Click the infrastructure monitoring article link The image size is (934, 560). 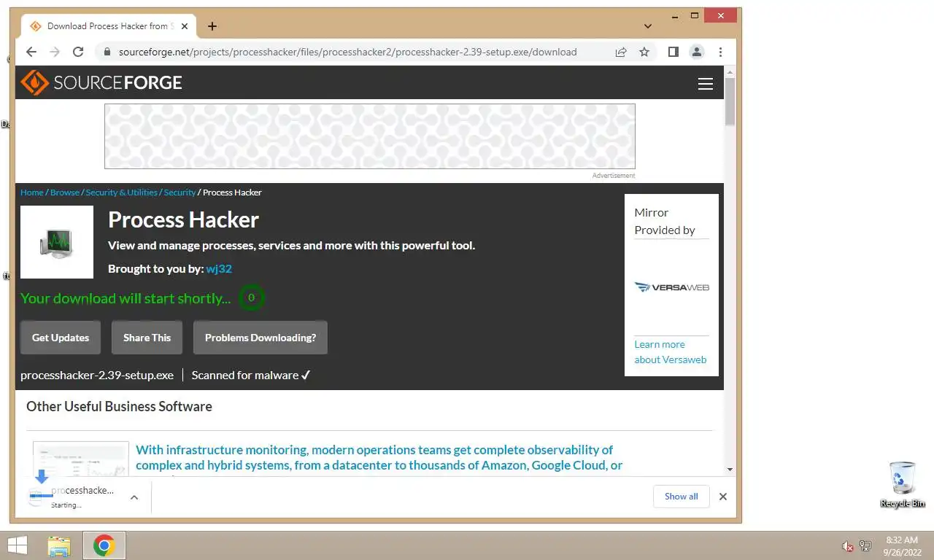[379, 458]
